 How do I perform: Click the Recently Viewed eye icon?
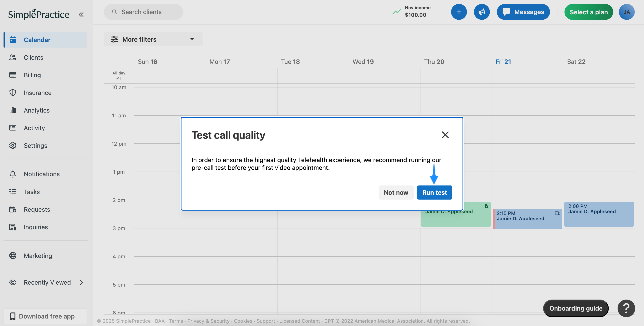13,282
